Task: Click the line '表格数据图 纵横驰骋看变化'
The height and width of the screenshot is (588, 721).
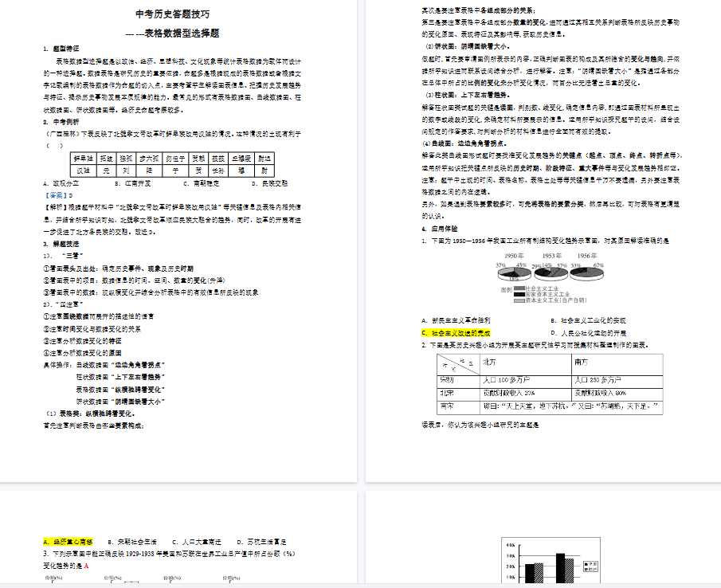Action: pyautogui.click(x=120, y=390)
